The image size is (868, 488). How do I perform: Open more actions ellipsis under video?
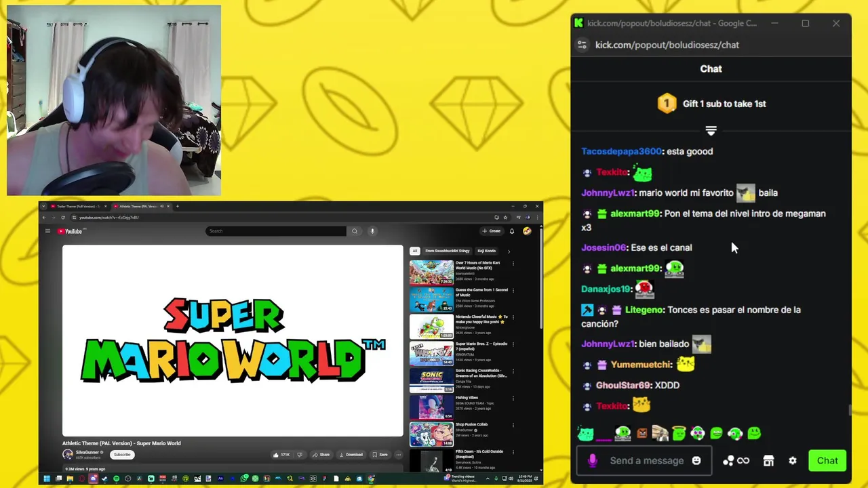point(398,455)
